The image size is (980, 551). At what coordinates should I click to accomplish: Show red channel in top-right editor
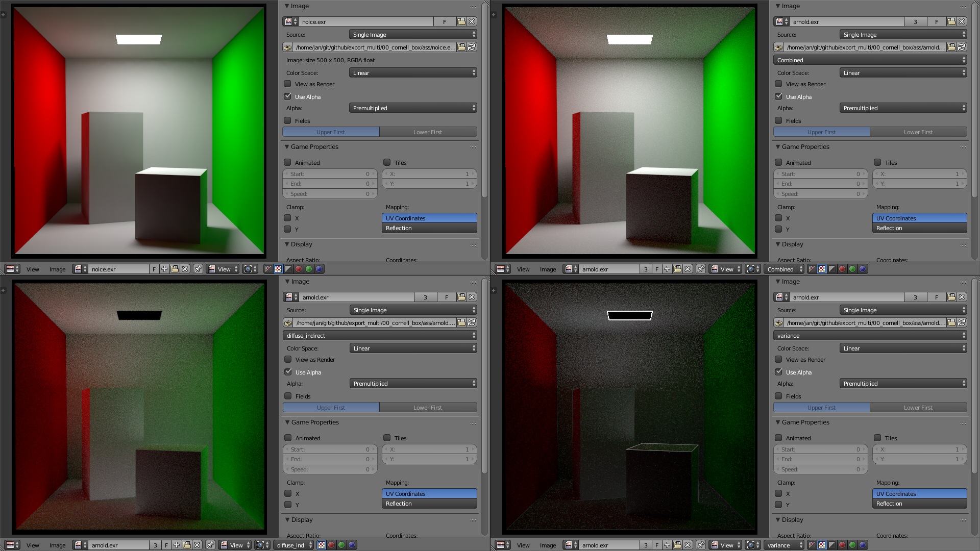tap(842, 269)
